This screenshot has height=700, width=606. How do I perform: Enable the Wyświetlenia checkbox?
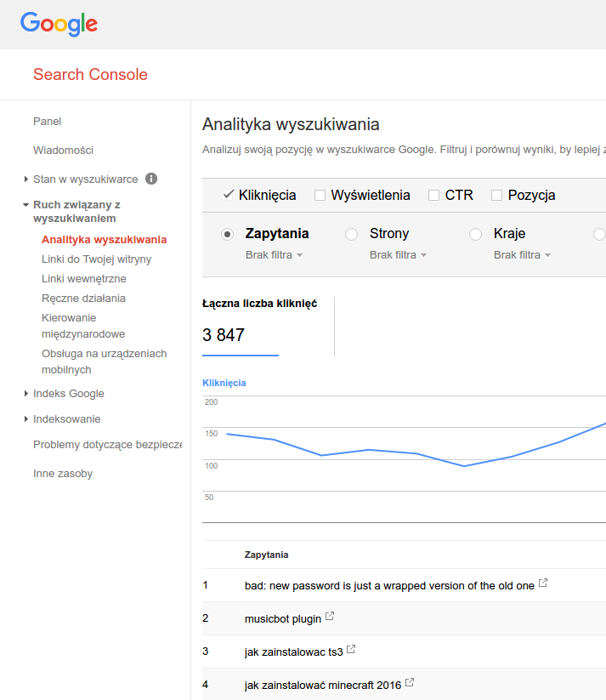(x=320, y=195)
